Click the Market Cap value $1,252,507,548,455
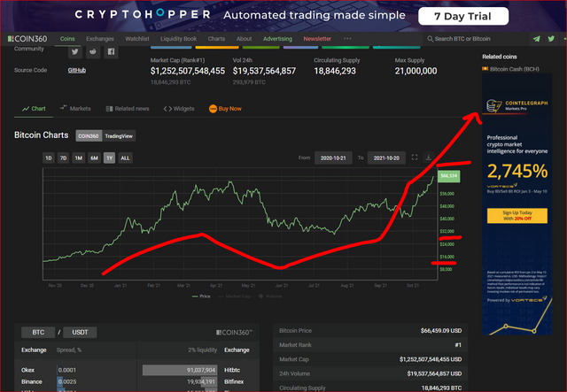The width and height of the screenshot is (567, 392). [x=188, y=71]
